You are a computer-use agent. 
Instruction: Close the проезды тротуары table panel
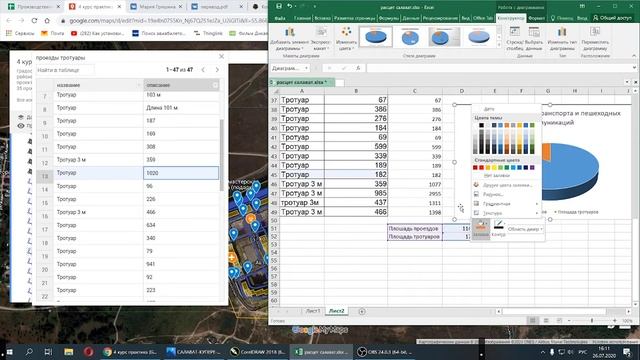221,57
